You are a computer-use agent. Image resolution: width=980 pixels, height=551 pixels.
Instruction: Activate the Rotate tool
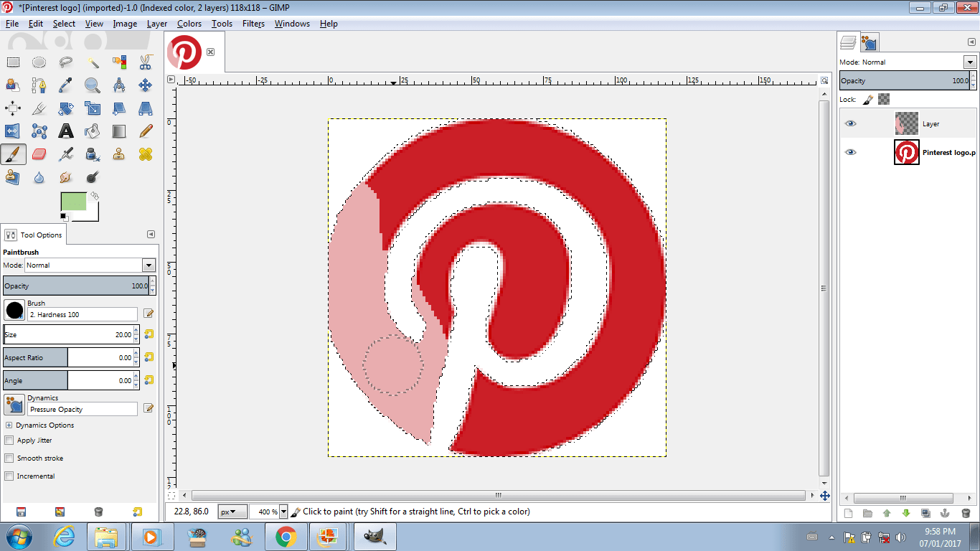tap(66, 108)
